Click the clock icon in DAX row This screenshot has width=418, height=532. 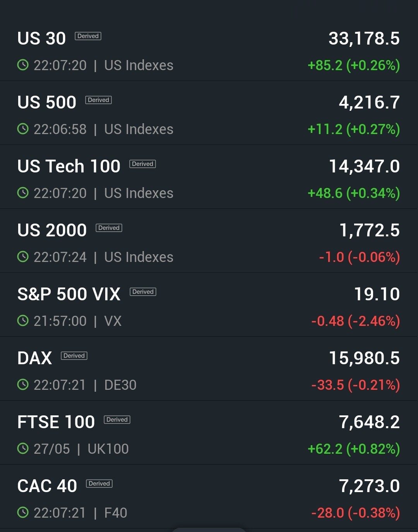[x=23, y=385]
